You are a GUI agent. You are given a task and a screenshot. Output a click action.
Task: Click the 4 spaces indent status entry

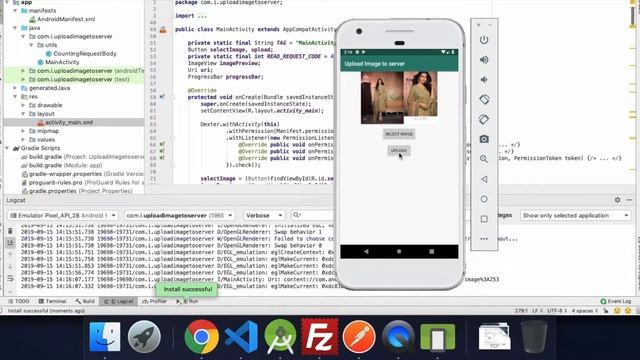click(584, 311)
